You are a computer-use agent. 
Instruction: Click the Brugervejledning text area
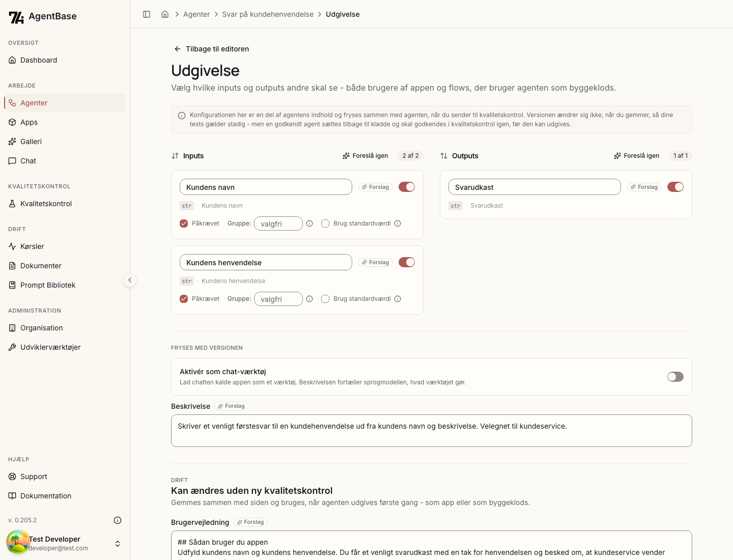coord(432,545)
